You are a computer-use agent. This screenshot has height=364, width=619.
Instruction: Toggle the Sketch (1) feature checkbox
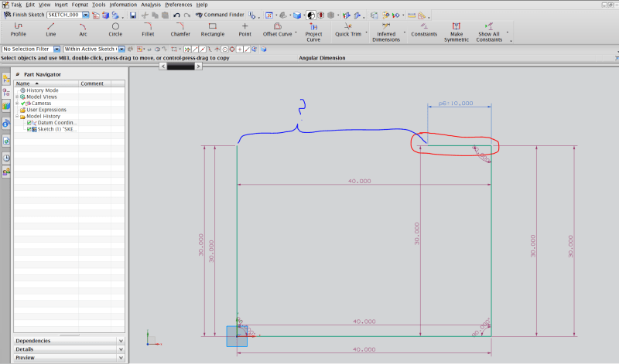pos(29,129)
